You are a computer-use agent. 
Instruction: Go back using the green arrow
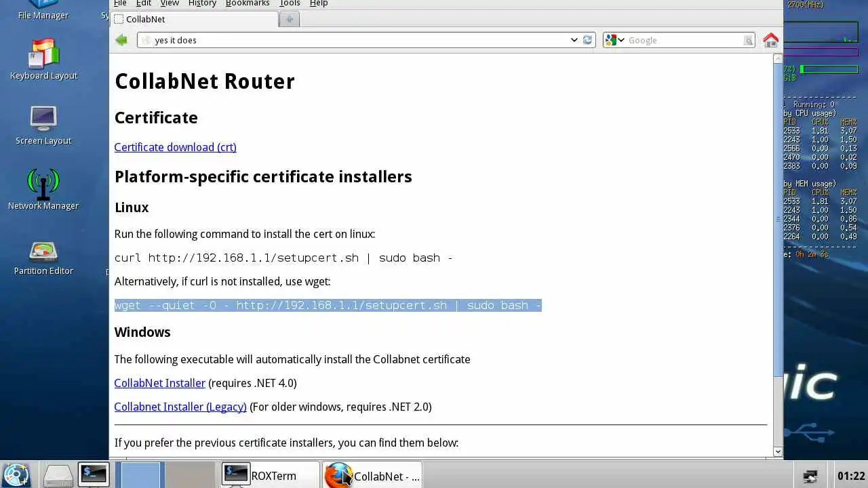(x=121, y=40)
